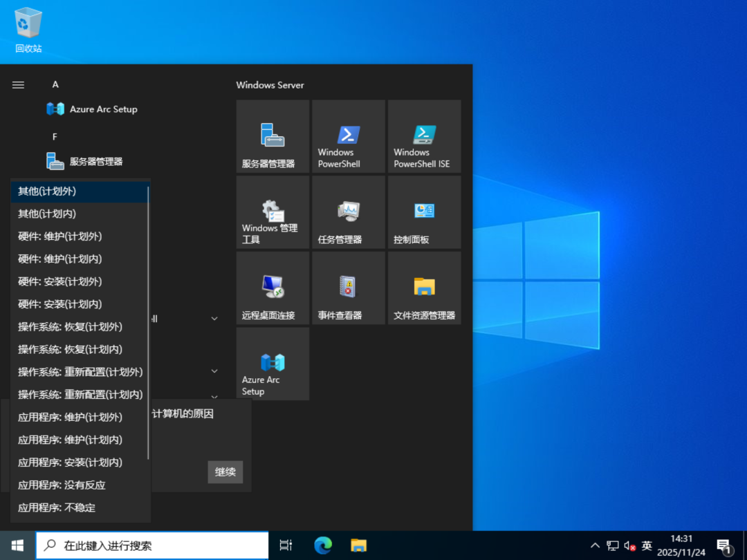The width and height of the screenshot is (747, 560).
Task: Choose 硬件: 维护(计划外)
Action: tap(80, 236)
